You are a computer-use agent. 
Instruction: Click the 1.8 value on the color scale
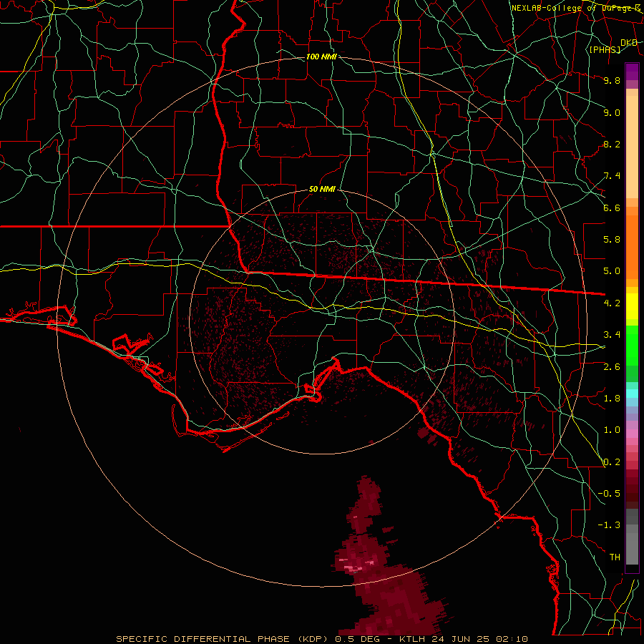(612, 399)
